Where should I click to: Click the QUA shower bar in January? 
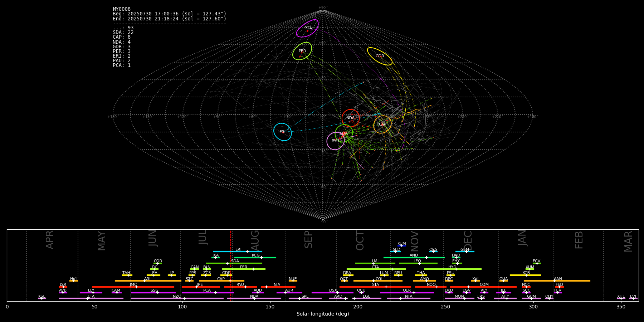pyautogui.click(x=503, y=281)
